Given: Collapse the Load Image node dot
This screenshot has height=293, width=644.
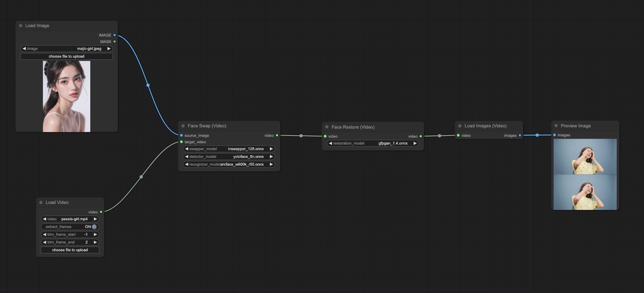Looking at the screenshot, I should point(20,26).
